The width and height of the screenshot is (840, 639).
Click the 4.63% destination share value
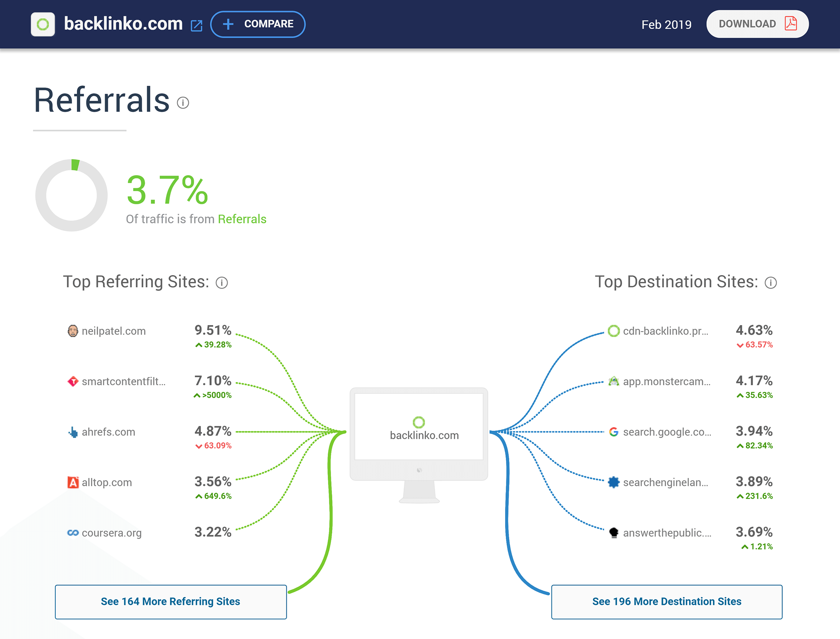point(754,330)
